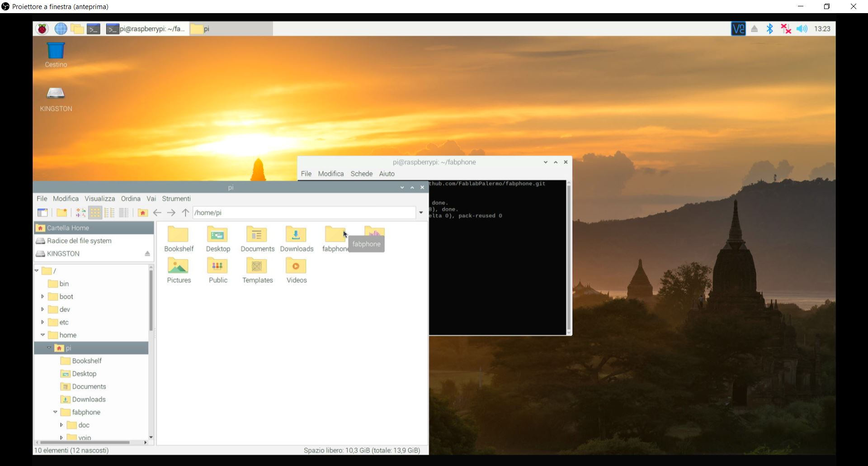This screenshot has width=868, height=466.
Task: Expand the etc folder tree node
Action: 43,322
